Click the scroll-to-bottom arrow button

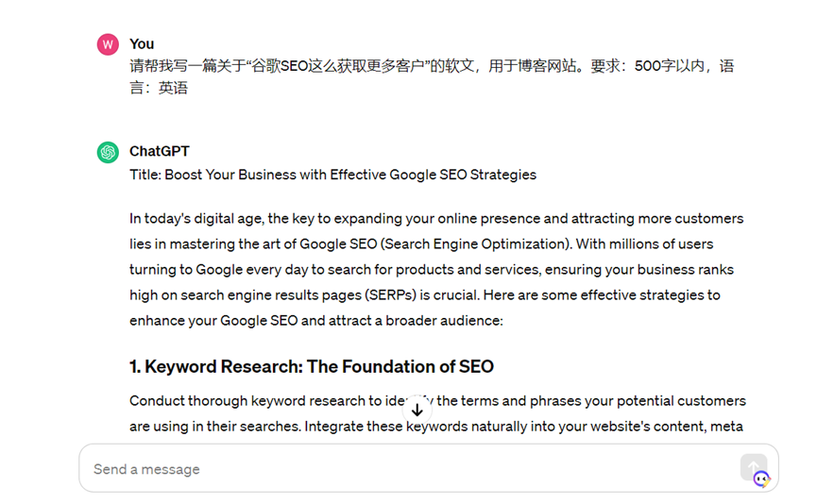[x=417, y=411]
